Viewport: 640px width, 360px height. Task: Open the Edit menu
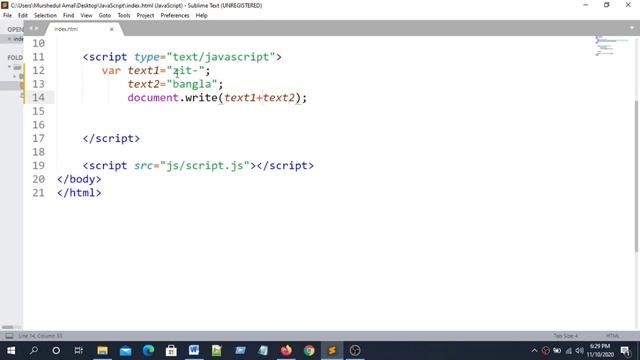23,16
